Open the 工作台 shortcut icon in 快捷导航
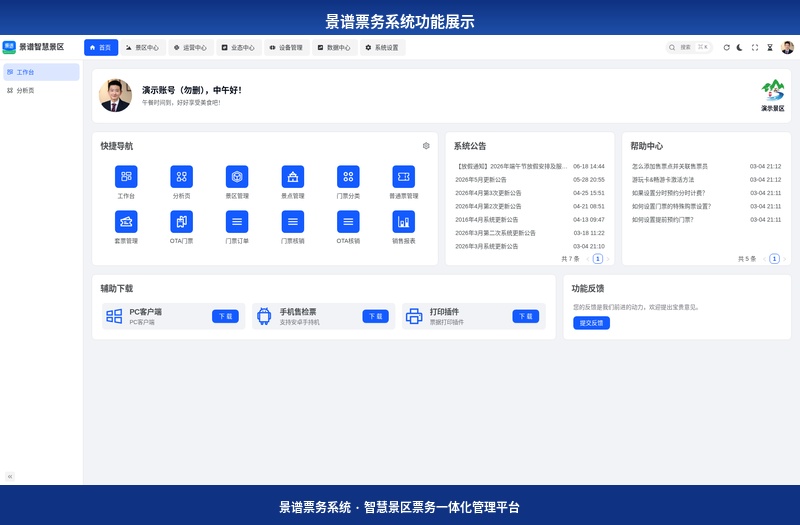Viewport: 800px width, 525px height. [x=126, y=177]
